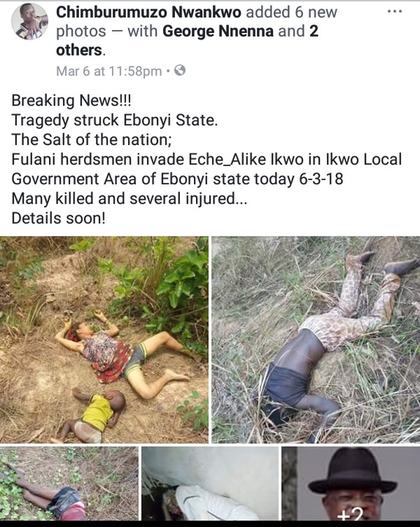Open Chimburumuzo Nwankwo's profile name link
Image resolution: width=420 pixels, height=527 pixels.
click(149, 12)
